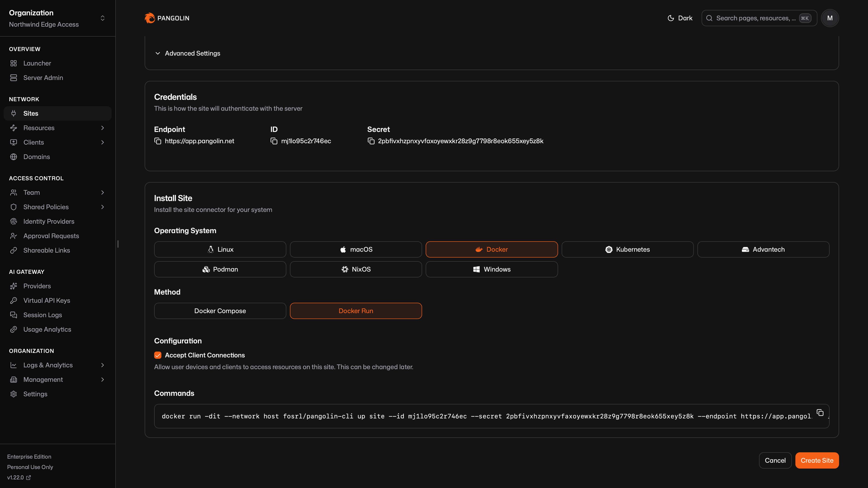Select macOS operating system
868x488 pixels.
(x=356, y=250)
